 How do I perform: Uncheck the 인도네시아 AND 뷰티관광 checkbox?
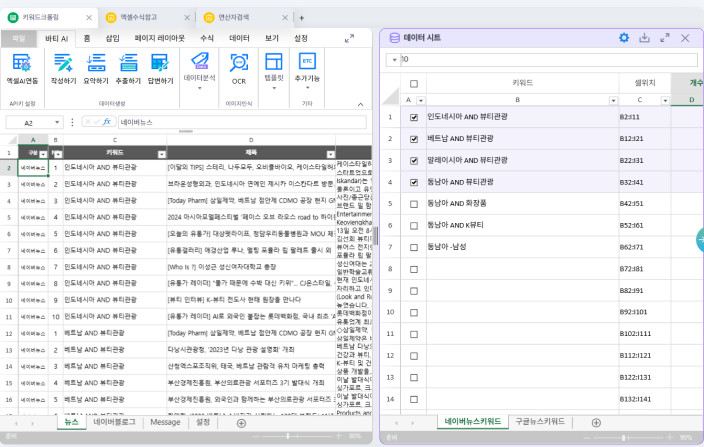[x=414, y=117]
